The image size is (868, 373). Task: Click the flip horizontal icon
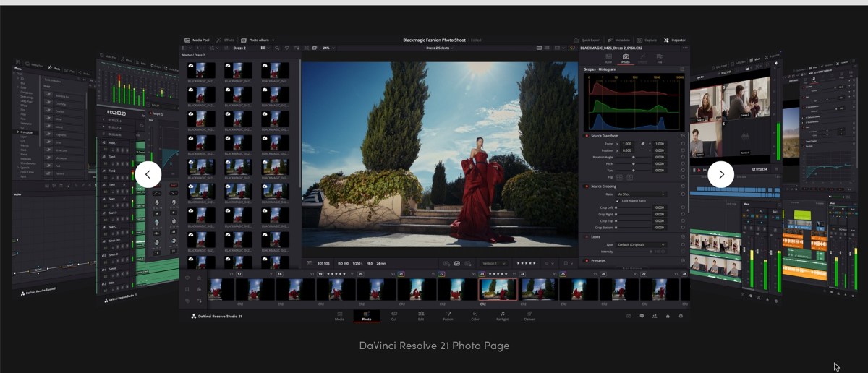click(619, 177)
